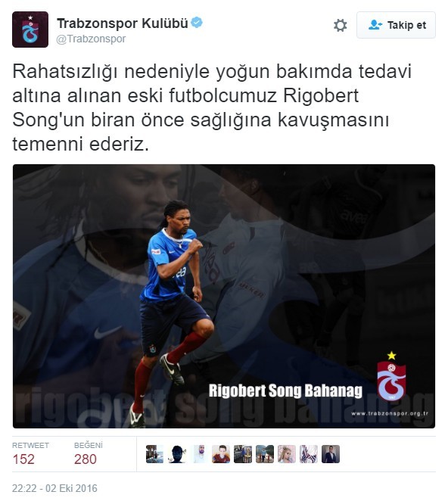
Task: Click third liker avatar thumbnail
Action: point(199,454)
